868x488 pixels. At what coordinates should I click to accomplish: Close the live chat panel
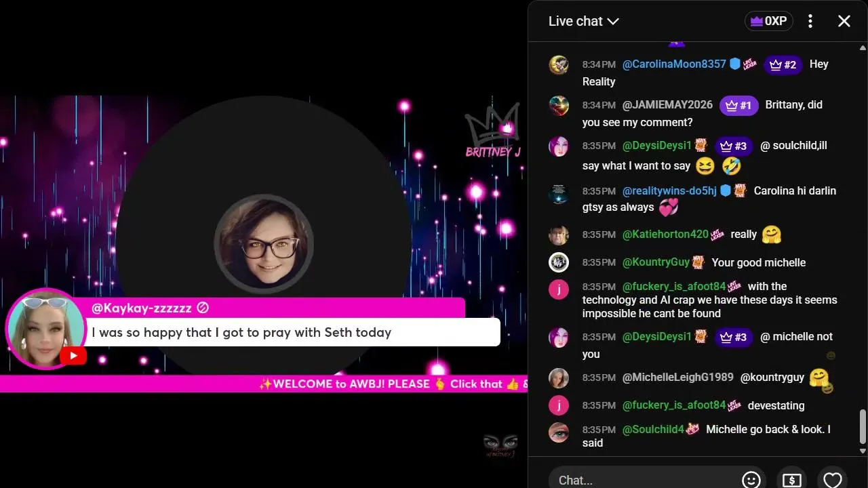844,21
